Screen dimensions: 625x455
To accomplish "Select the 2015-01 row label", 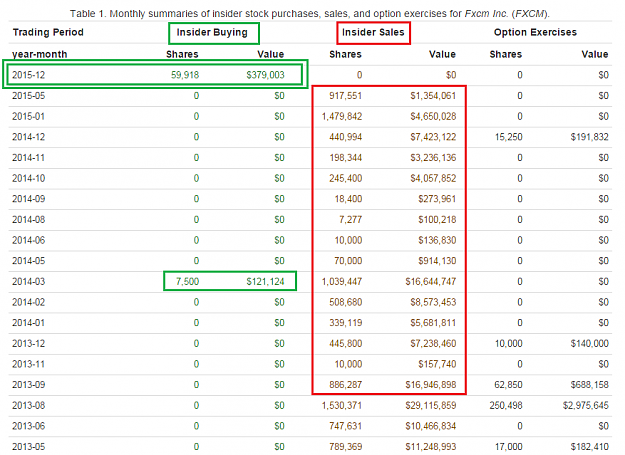I will pos(28,116).
